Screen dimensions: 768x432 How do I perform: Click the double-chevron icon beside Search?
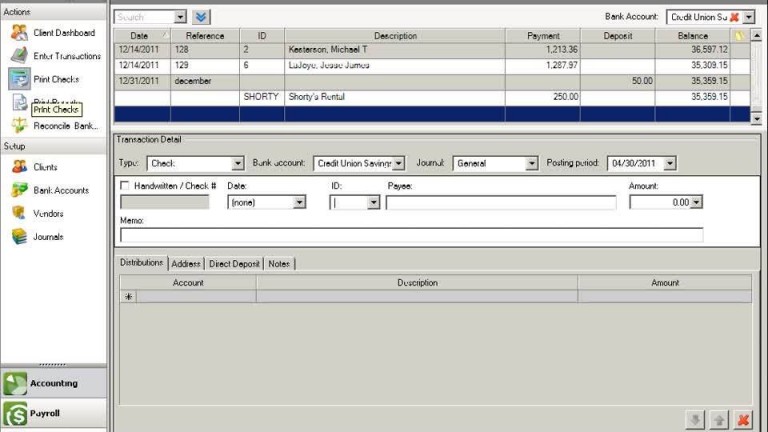[202, 17]
